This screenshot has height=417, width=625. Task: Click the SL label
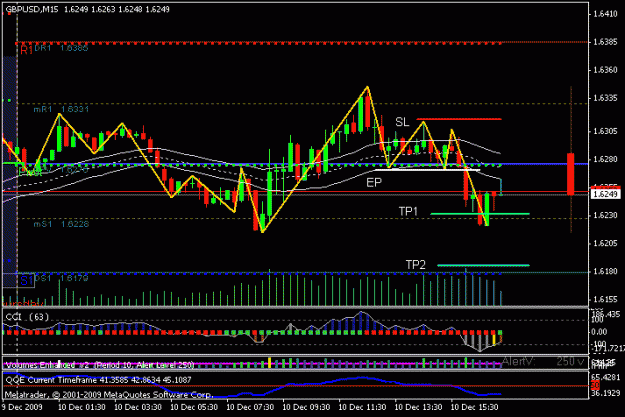pos(402,122)
